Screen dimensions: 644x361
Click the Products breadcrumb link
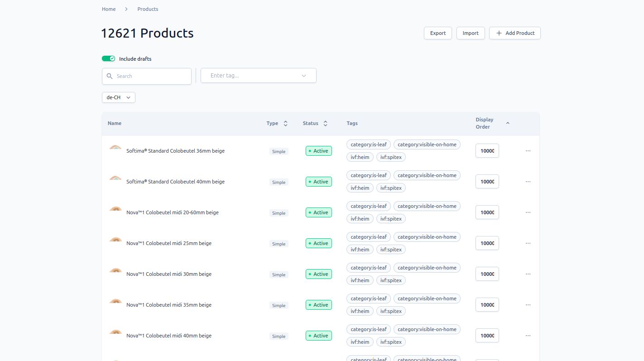tap(148, 9)
